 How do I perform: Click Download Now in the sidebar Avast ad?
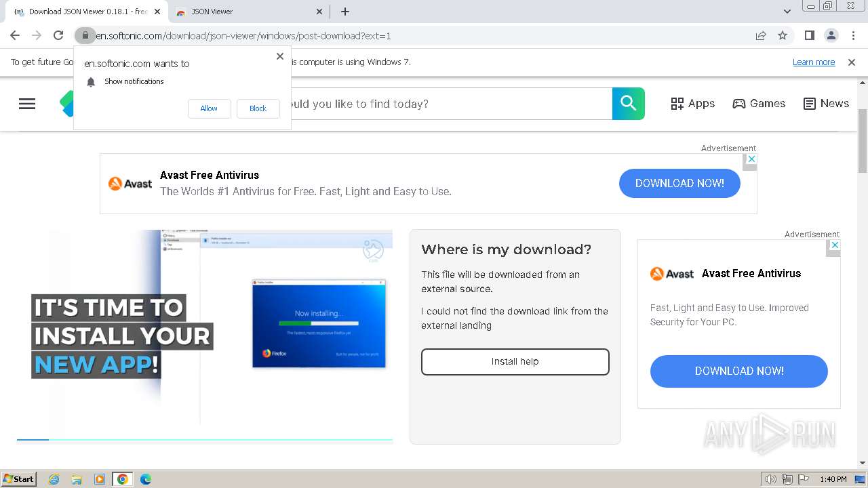tap(739, 371)
